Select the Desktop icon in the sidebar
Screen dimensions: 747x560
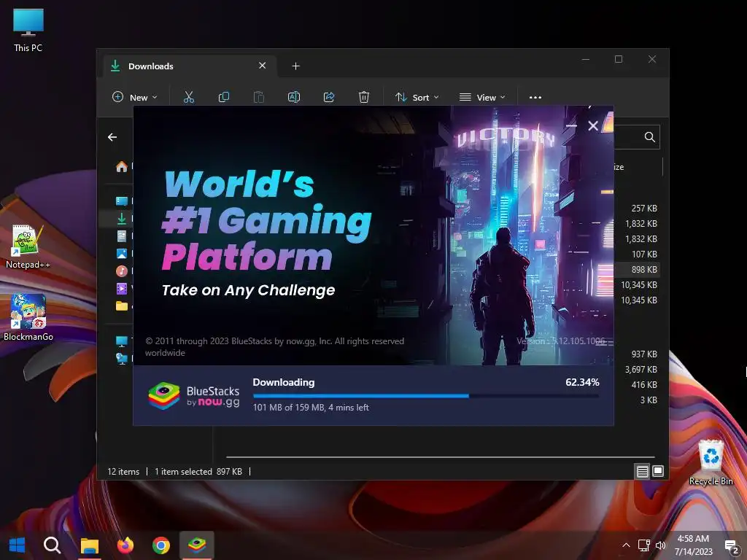122,201
